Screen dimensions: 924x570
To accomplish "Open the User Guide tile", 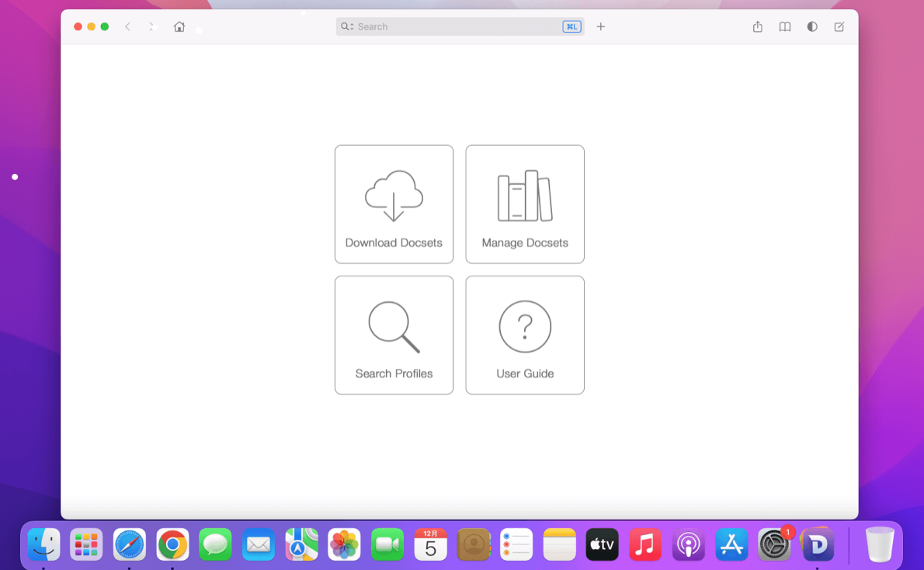I will pos(525,335).
